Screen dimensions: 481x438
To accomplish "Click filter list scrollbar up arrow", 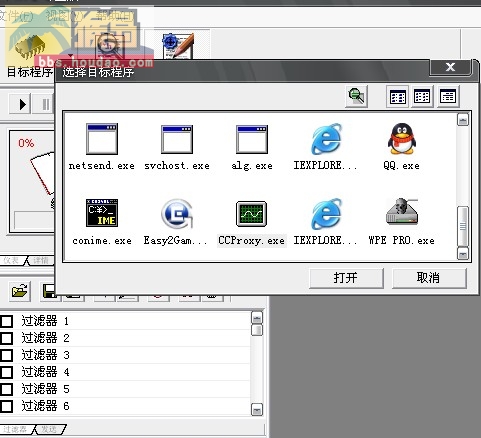I will tap(257, 318).
